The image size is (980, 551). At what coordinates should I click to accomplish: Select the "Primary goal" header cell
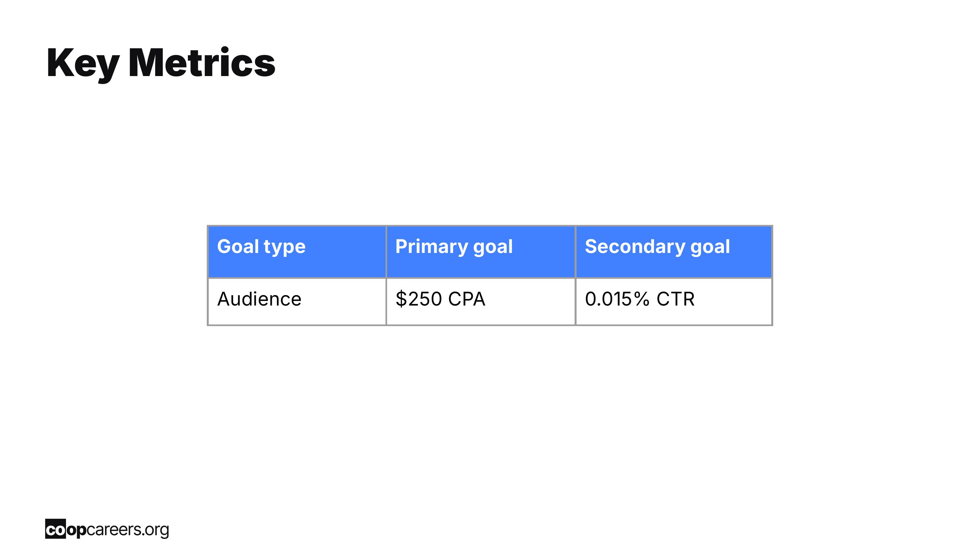[481, 252]
